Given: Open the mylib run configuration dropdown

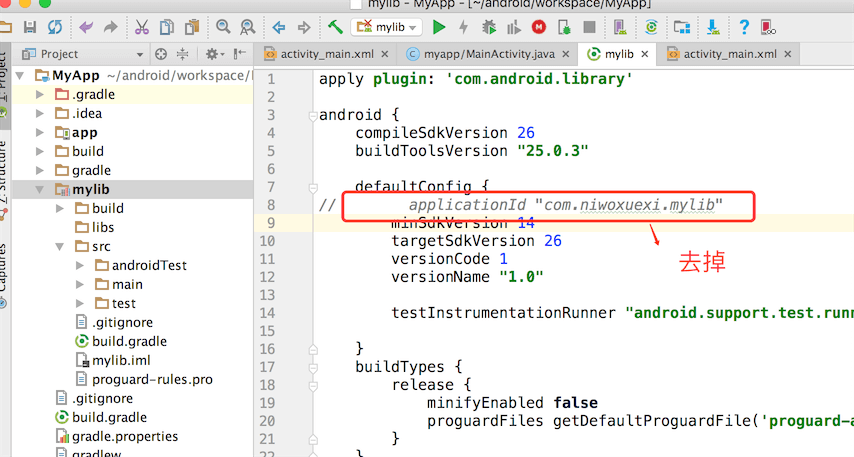Looking at the screenshot, I should coord(385,27).
